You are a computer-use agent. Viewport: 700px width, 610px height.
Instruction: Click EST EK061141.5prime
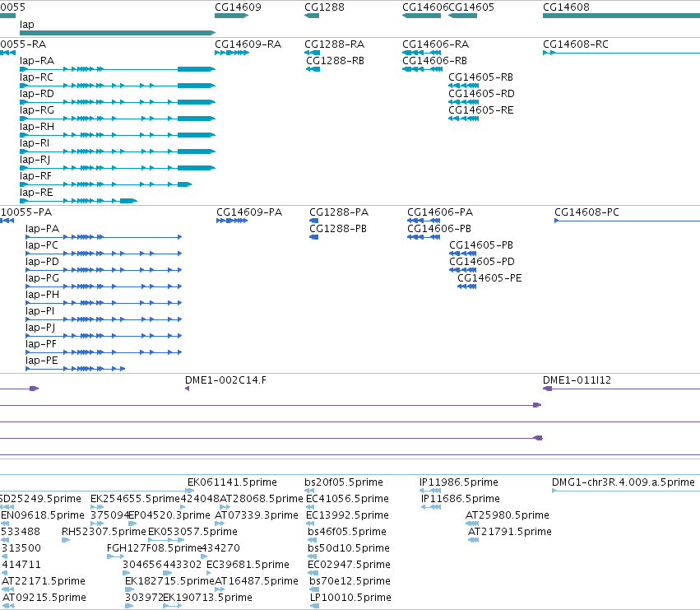[x=232, y=482]
